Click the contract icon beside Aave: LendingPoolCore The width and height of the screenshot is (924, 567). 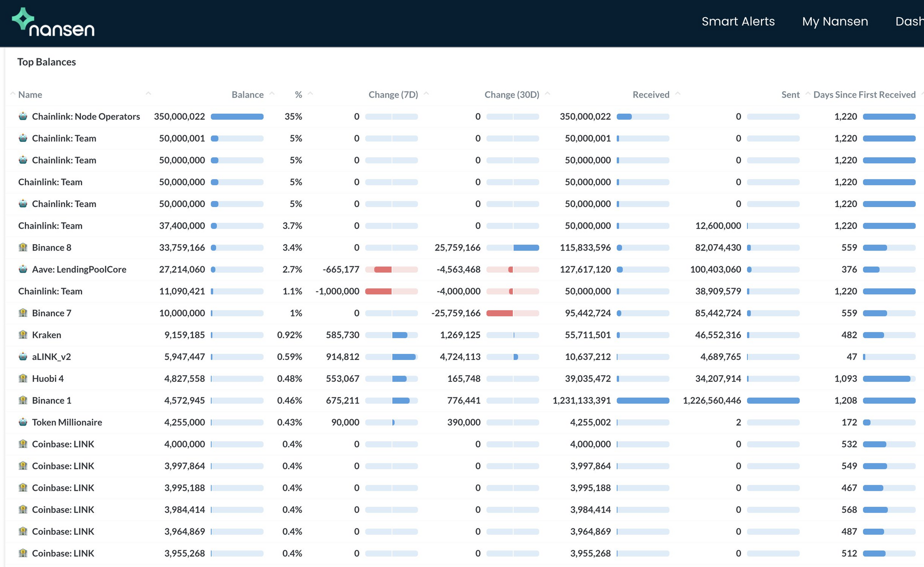tap(23, 269)
